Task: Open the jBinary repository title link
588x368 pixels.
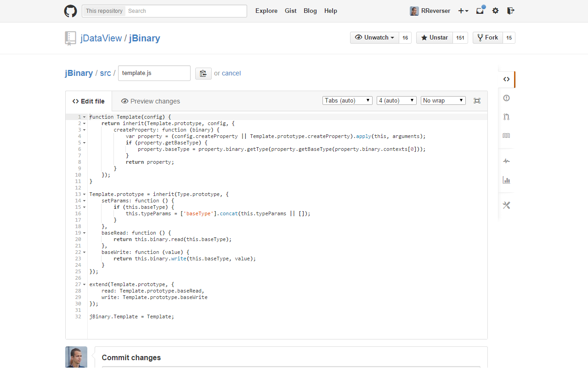Action: pyautogui.click(x=145, y=38)
